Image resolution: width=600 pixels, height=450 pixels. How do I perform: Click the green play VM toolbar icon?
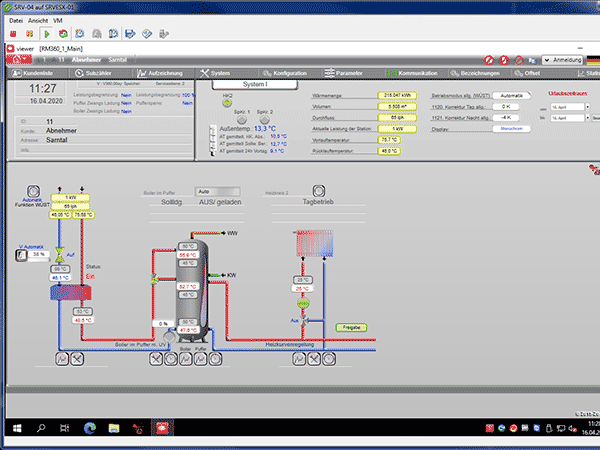tap(47, 34)
